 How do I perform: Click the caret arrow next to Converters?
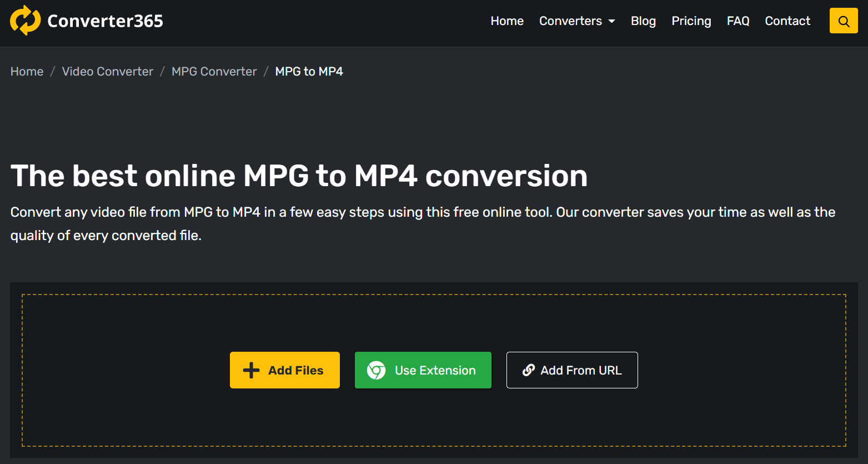612,22
